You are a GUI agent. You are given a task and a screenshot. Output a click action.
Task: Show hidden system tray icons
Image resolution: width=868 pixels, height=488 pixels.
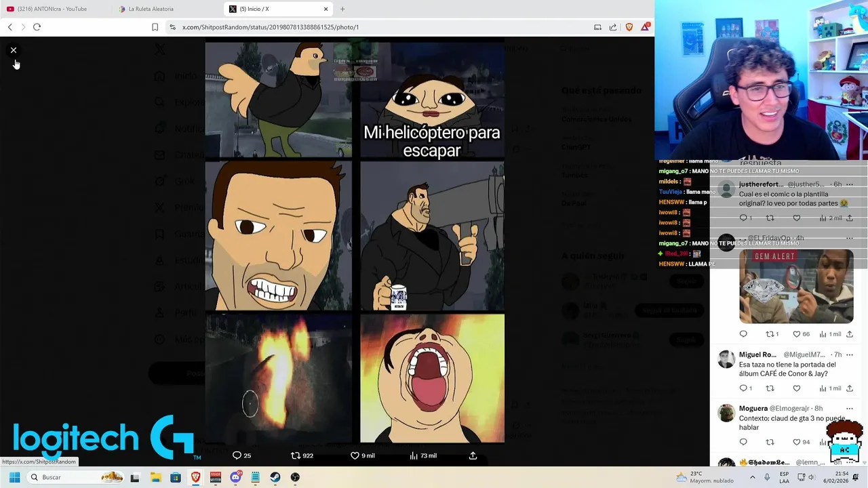[752, 477]
